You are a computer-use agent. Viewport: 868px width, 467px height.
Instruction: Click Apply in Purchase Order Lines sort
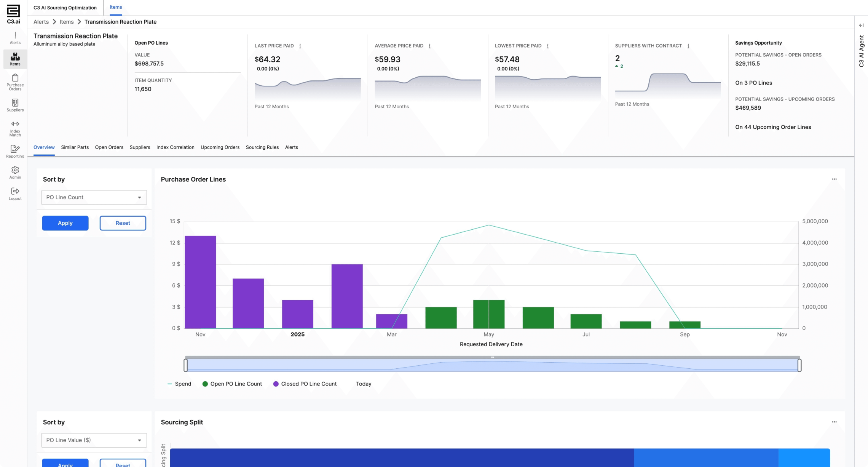(65, 223)
